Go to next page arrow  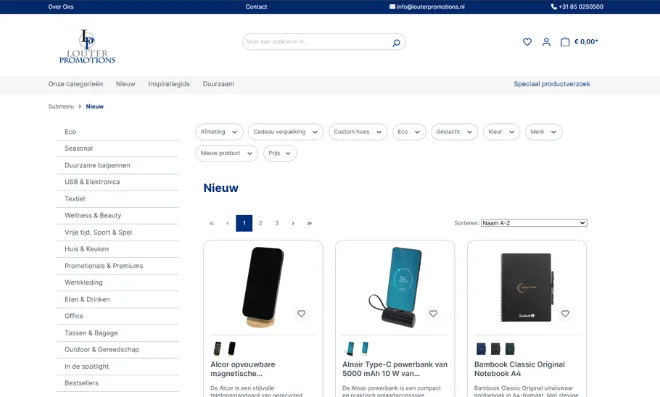click(x=293, y=223)
